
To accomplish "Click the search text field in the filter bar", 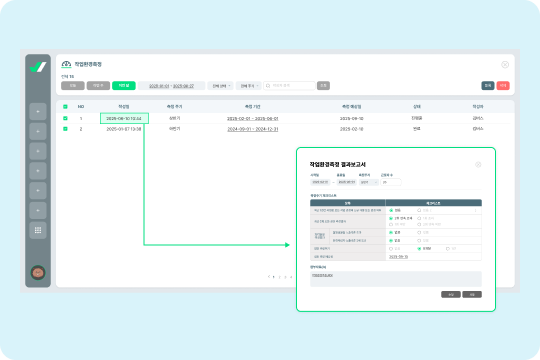I will click(289, 86).
